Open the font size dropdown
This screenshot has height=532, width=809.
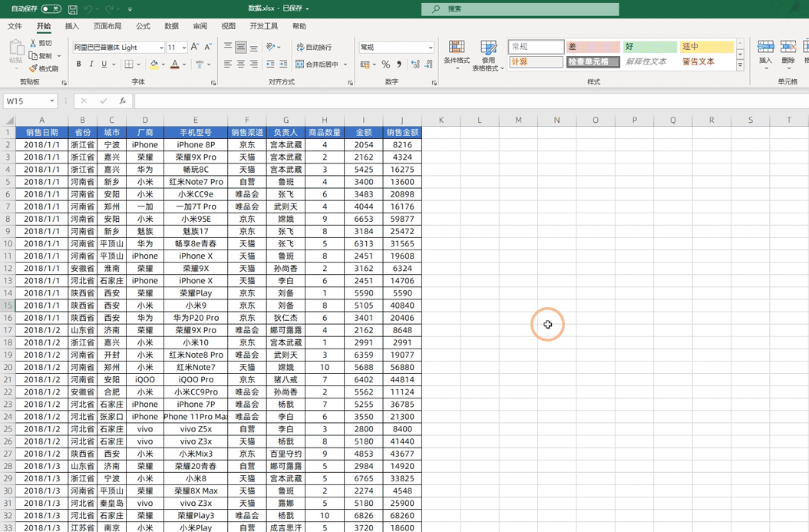tap(184, 47)
